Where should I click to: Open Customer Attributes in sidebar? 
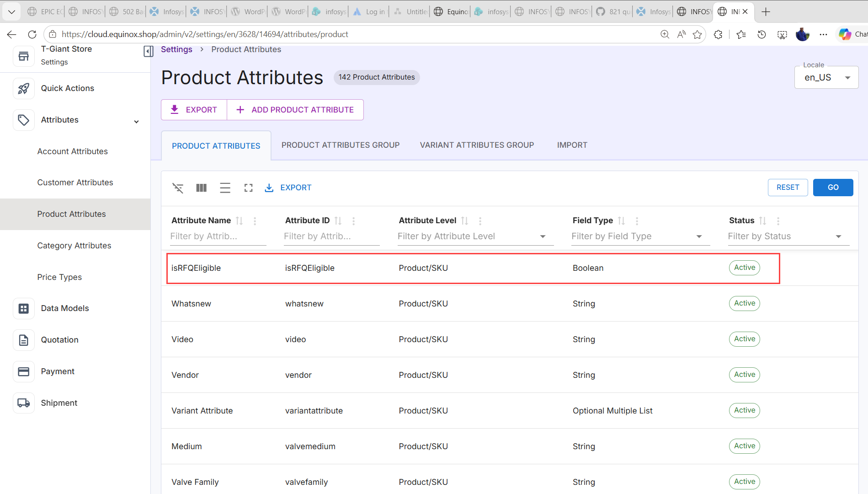pyautogui.click(x=75, y=183)
